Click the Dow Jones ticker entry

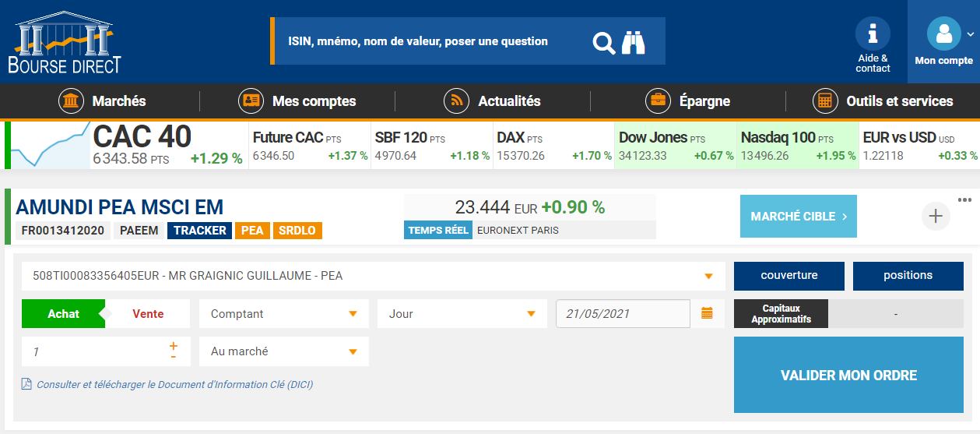tap(676, 146)
